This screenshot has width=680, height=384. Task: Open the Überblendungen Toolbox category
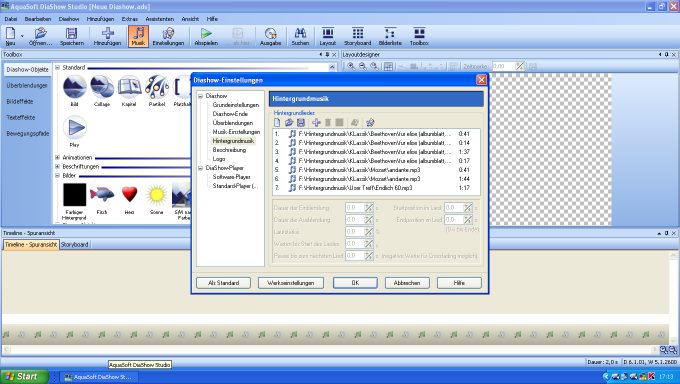27,86
